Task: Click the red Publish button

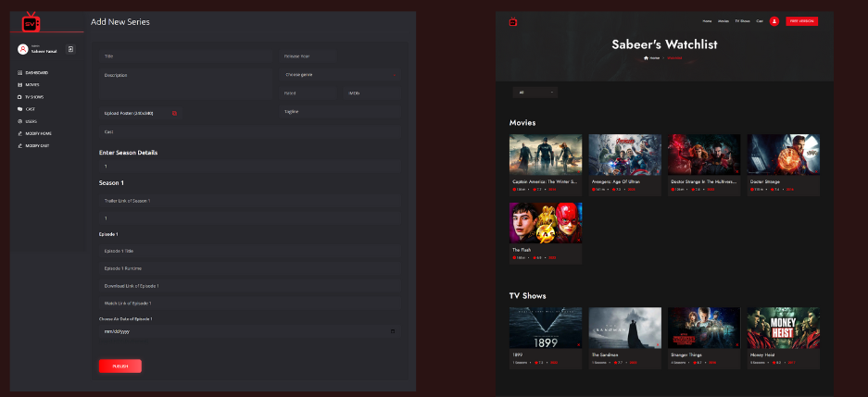Action: coord(120,366)
